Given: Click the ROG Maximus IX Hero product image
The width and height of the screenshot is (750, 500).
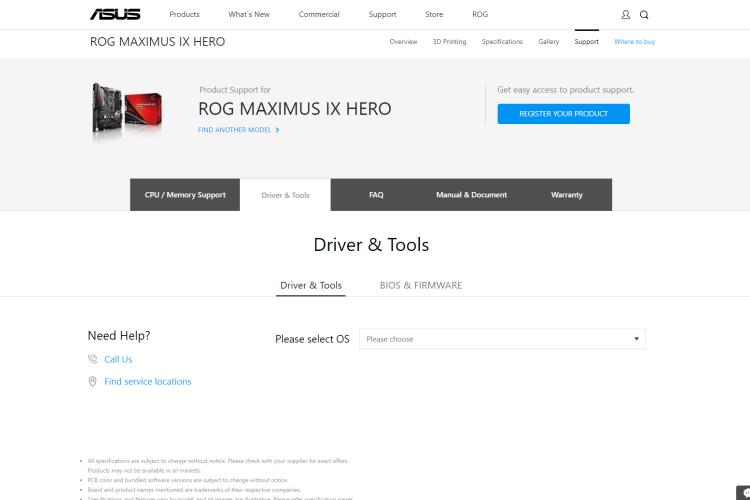Looking at the screenshot, I should (127, 111).
